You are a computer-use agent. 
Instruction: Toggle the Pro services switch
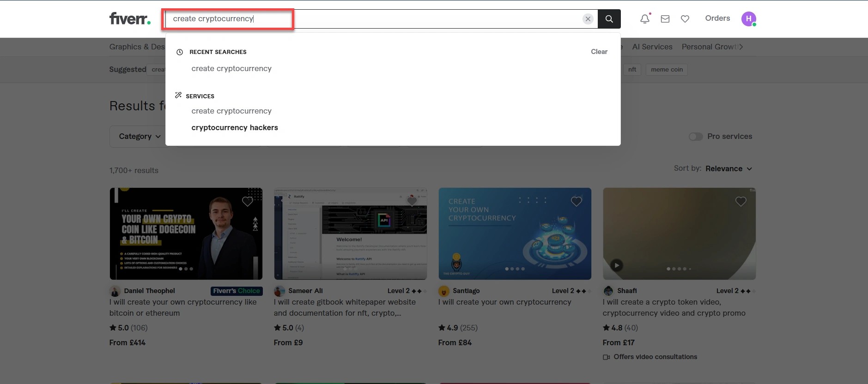pos(695,137)
